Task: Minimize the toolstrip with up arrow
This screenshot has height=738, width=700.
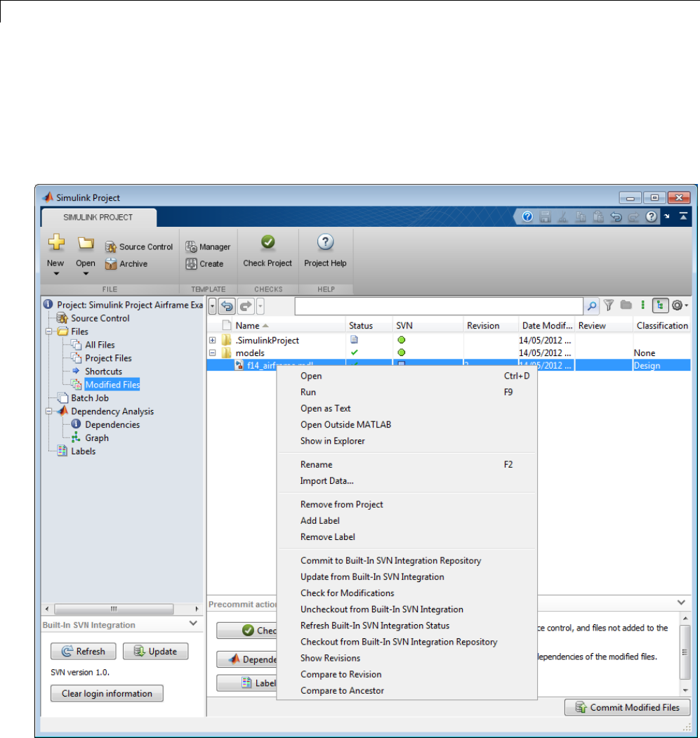Action: (x=683, y=216)
